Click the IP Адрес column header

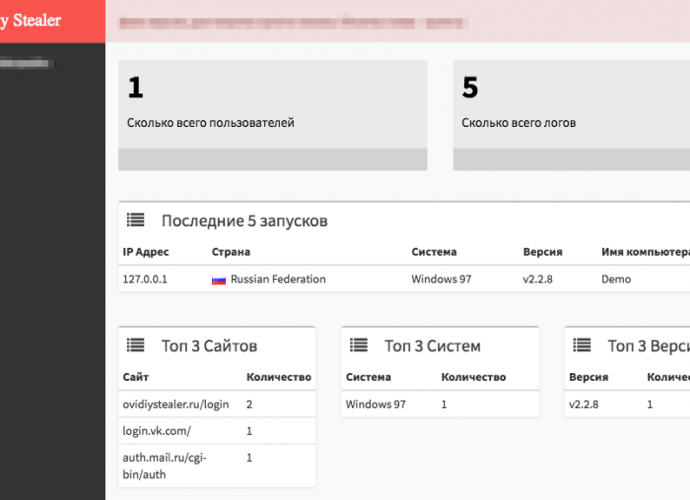pyautogui.click(x=146, y=252)
